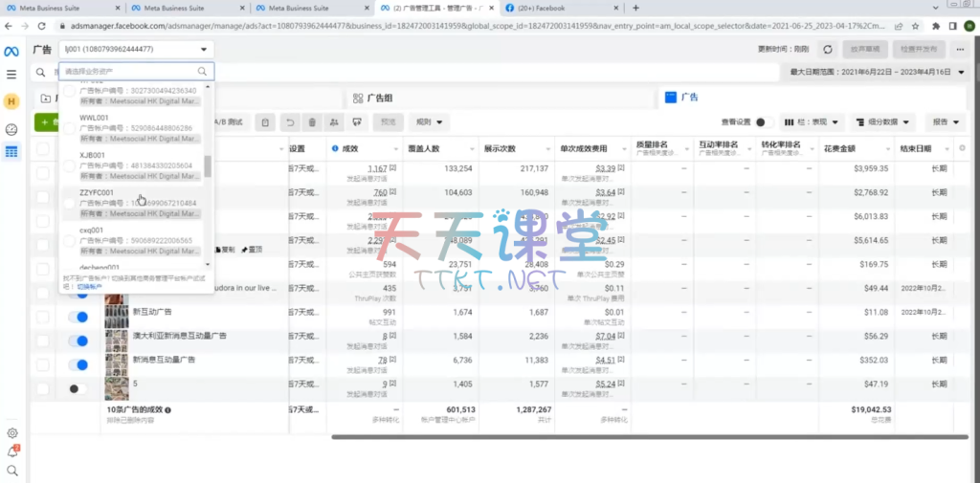Click the 切换帐户 link in dropdown
Viewport: 980px width, 483px height.
coord(88,286)
